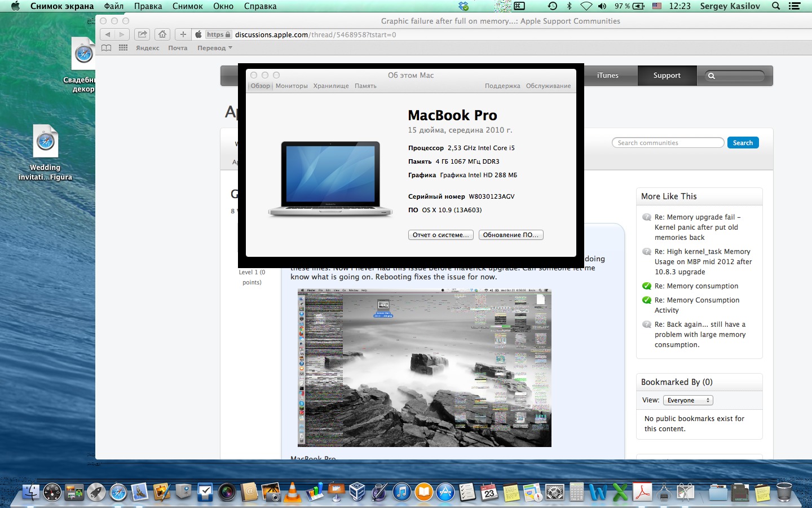The image size is (812, 508).
Task: Click Apple site search box in navigation
Action: pyautogui.click(x=735, y=76)
